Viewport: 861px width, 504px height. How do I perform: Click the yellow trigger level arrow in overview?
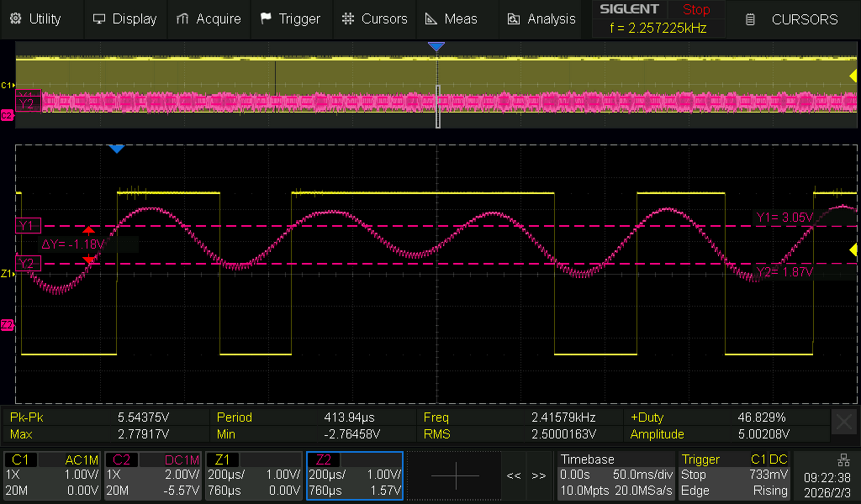tap(853, 76)
